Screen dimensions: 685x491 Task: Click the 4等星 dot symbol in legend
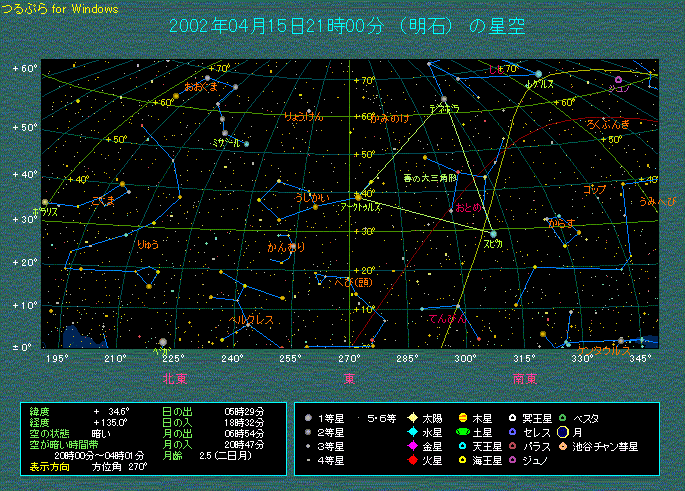308,460
